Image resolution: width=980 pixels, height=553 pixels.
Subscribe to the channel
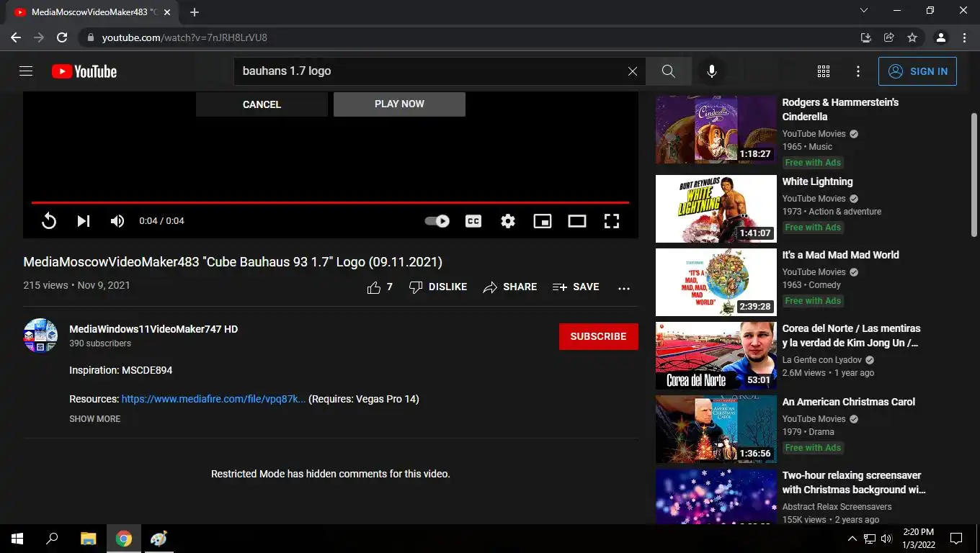click(x=599, y=336)
